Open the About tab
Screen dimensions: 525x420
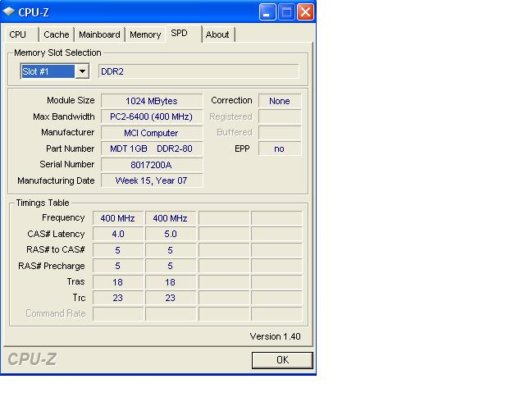(x=217, y=34)
